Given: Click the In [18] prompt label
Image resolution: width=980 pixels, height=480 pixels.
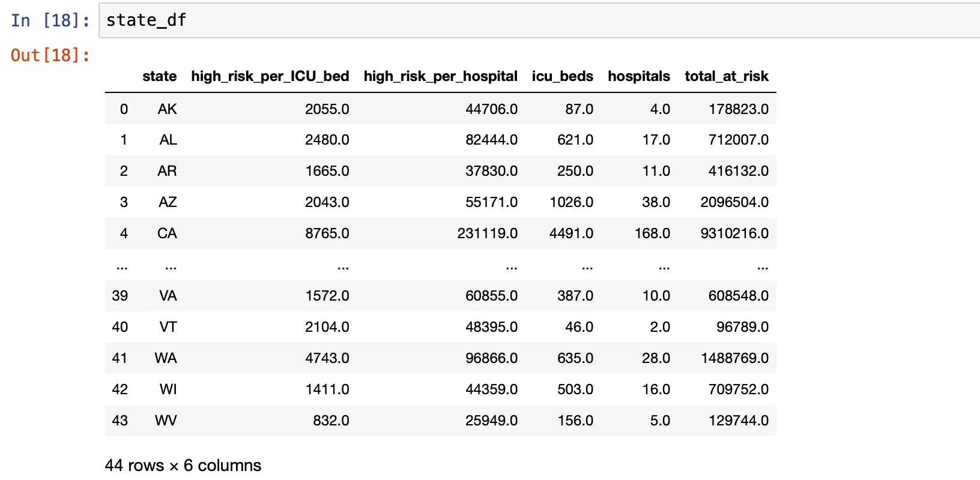Looking at the screenshot, I should [50, 20].
